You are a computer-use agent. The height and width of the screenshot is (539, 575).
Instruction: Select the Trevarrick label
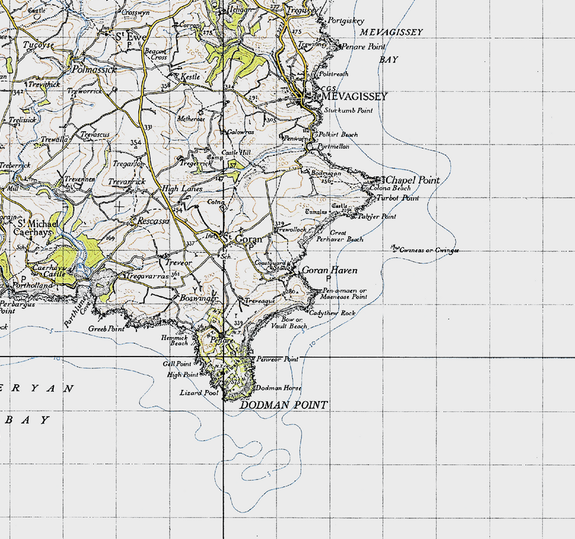[x=127, y=182]
